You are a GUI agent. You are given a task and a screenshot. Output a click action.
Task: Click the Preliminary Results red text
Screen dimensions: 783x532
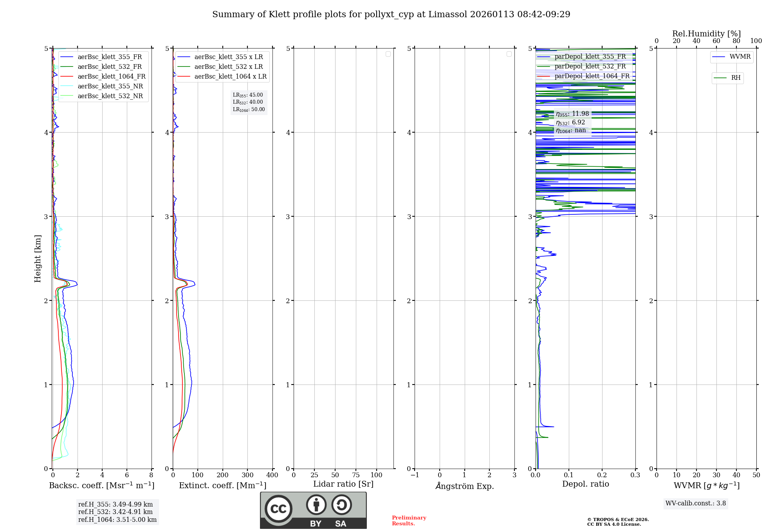click(409, 521)
